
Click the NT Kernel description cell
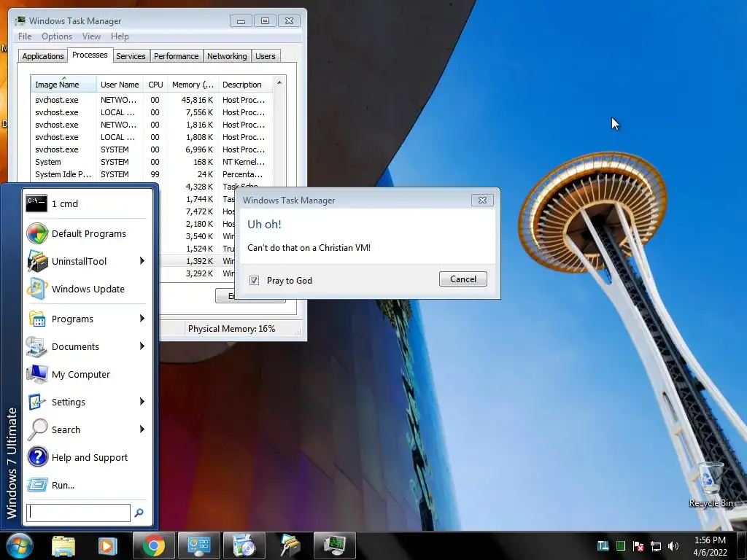pyautogui.click(x=244, y=162)
